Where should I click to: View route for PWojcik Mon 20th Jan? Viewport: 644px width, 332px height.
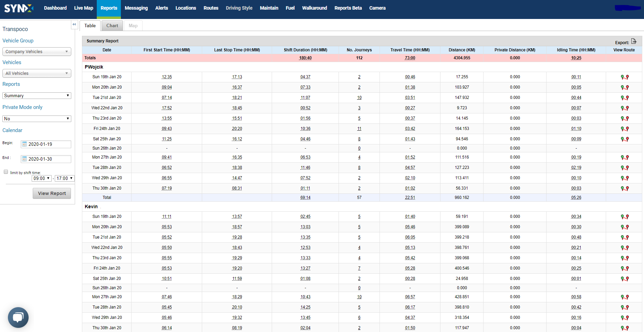pyautogui.click(x=625, y=88)
